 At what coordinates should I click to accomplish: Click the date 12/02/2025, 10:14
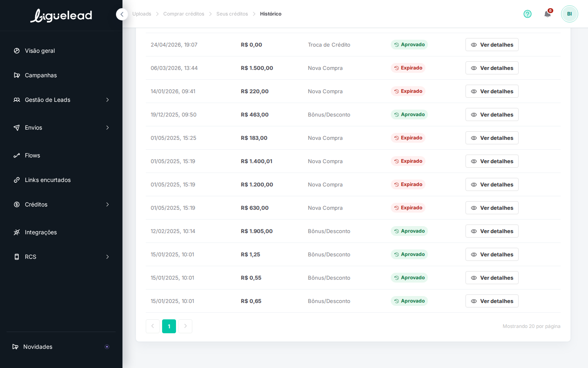173,231
